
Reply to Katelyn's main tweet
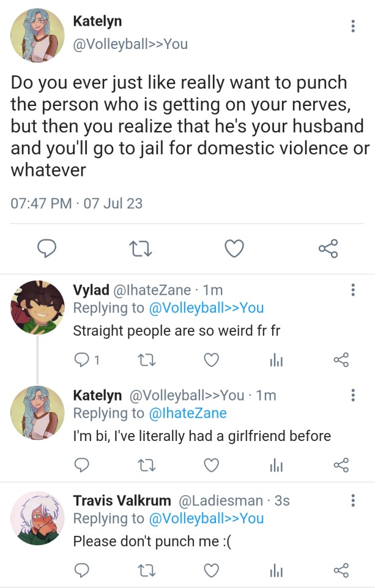[x=47, y=249]
